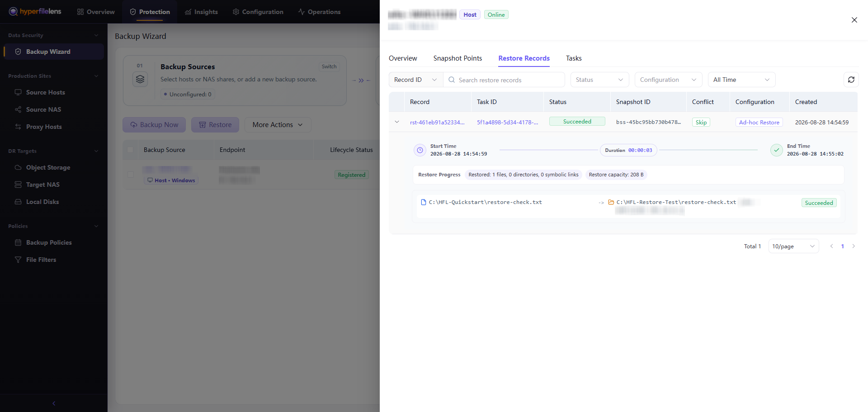Open task ID link 5f1a4898-5d34-4178

click(x=508, y=122)
